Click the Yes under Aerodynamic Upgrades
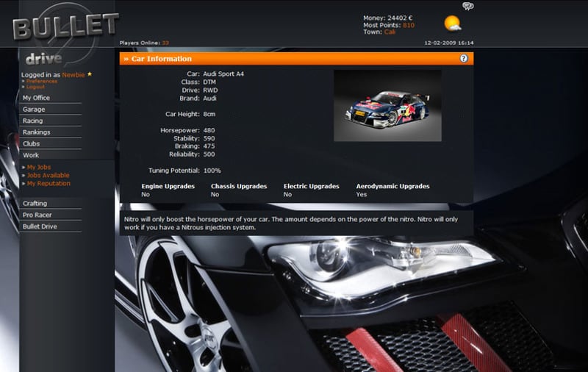This screenshot has height=372, width=588. click(362, 194)
